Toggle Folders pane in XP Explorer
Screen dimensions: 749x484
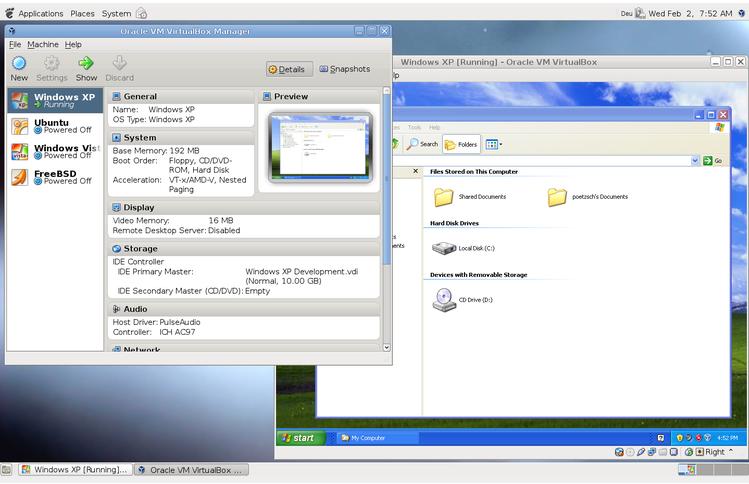pos(461,144)
